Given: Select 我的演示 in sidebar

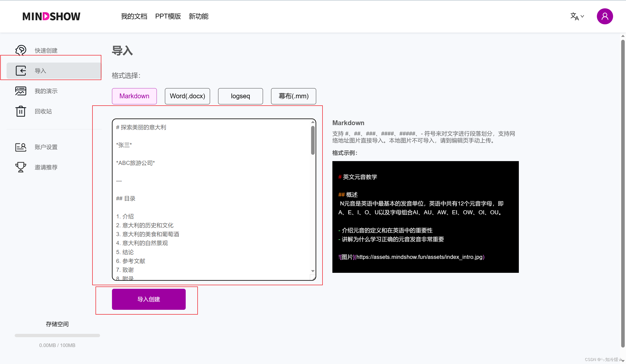Looking at the screenshot, I should pyautogui.click(x=46, y=91).
